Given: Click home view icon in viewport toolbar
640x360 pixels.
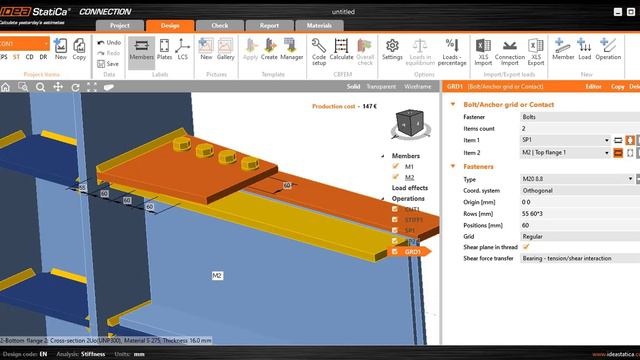Looking at the screenshot, I should pos(5,87).
